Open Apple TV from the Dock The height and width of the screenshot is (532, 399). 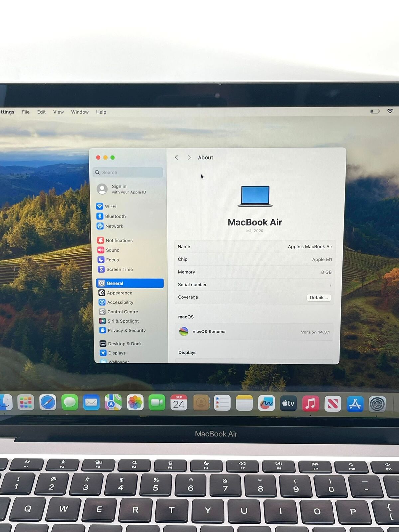point(288,403)
